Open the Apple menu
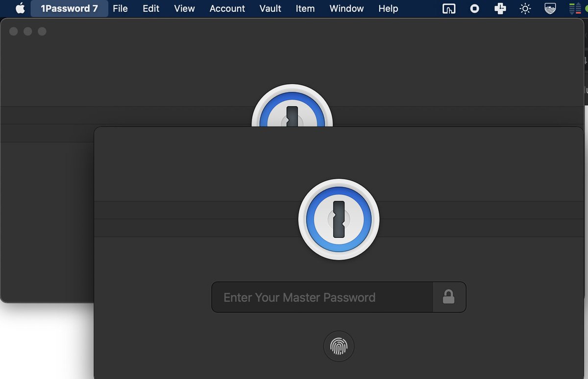588x379 pixels. 20,8
